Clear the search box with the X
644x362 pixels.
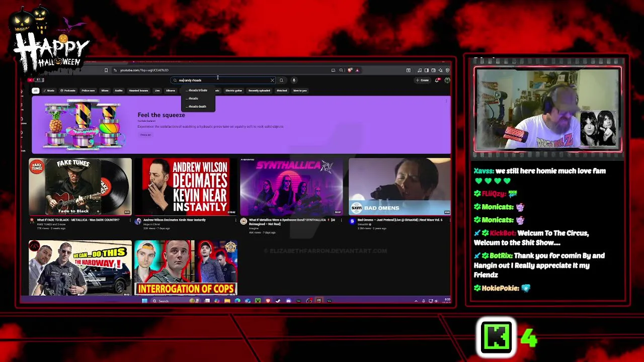tap(272, 80)
